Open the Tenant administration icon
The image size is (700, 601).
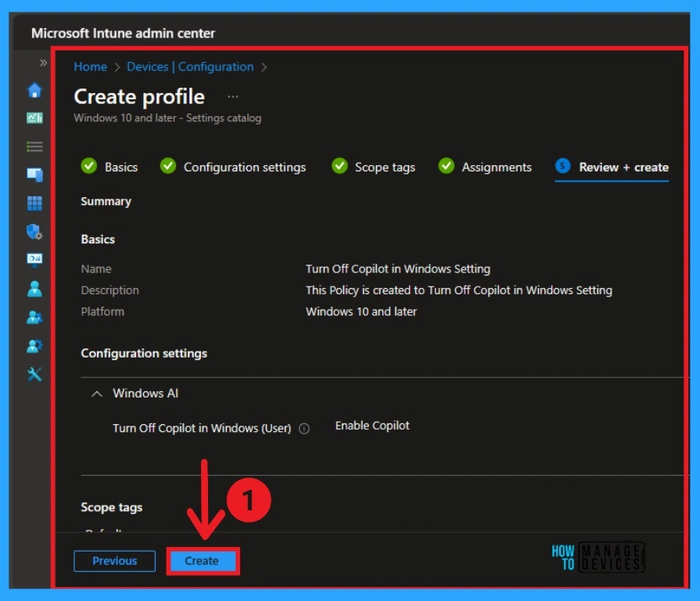(34, 346)
